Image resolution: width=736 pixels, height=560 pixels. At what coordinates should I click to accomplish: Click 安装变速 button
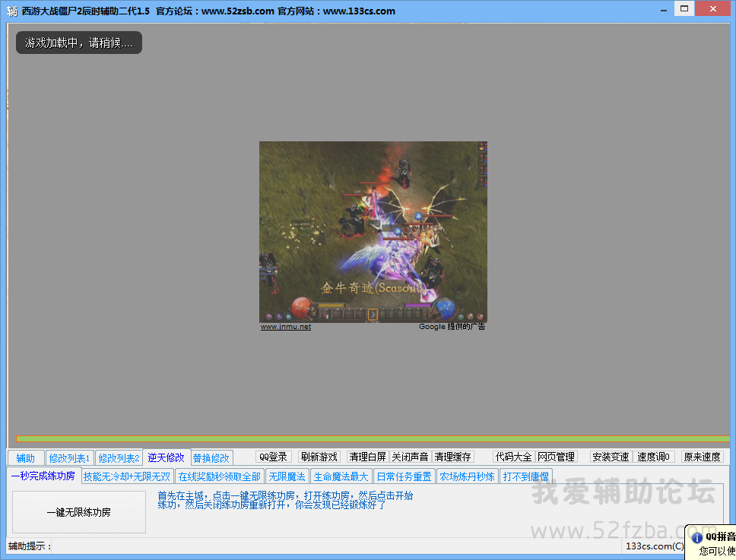[611, 457]
